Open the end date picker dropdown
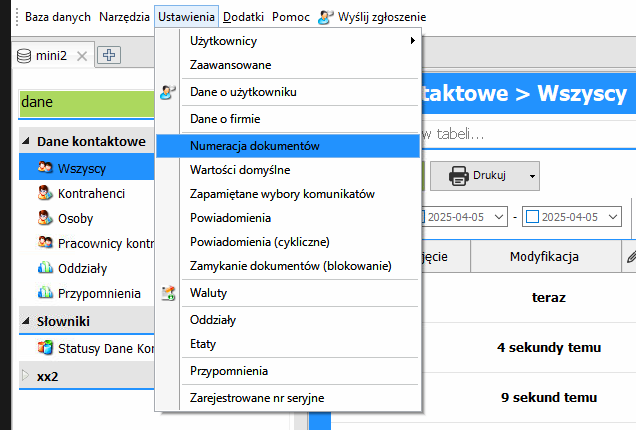 [x=613, y=217]
